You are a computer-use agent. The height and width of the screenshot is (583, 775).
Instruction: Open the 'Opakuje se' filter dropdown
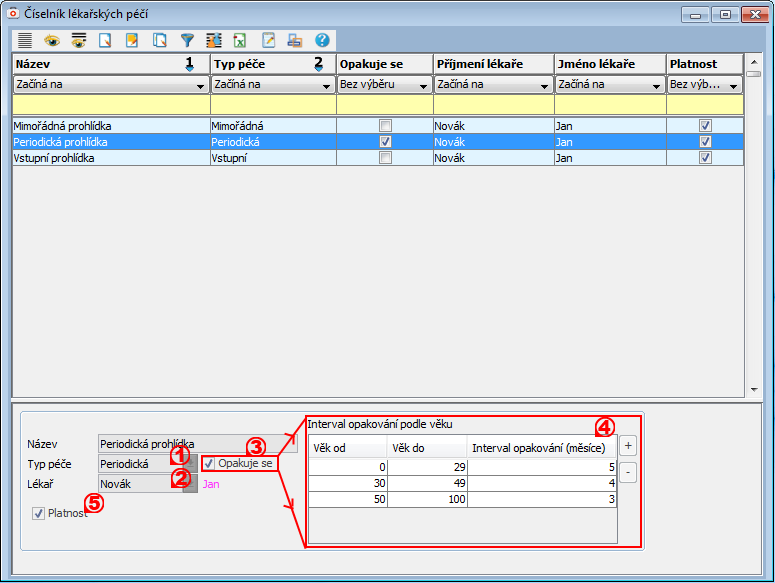[x=423, y=86]
